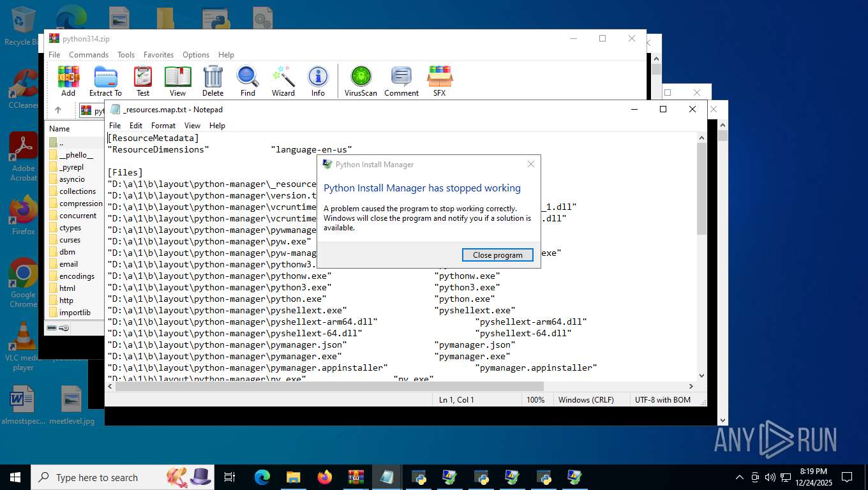Select the ctypes folder in WinRAR
Viewport: 868px width, 490px height.
[70, 228]
